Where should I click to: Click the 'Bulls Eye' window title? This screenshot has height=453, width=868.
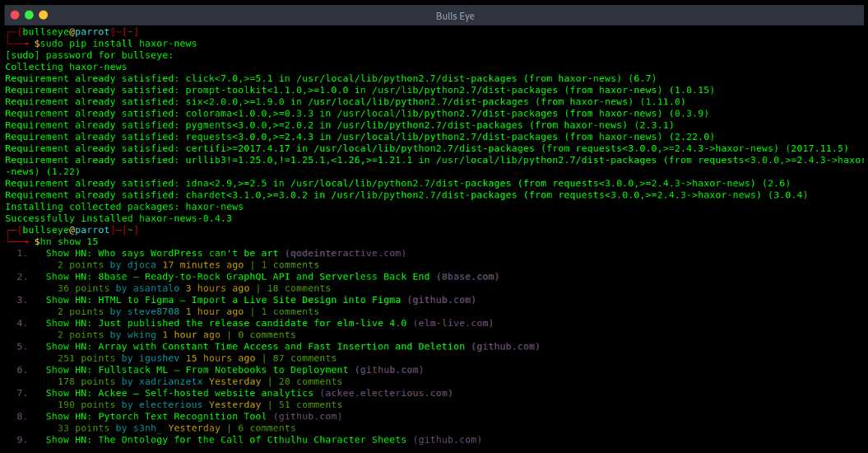(x=455, y=16)
